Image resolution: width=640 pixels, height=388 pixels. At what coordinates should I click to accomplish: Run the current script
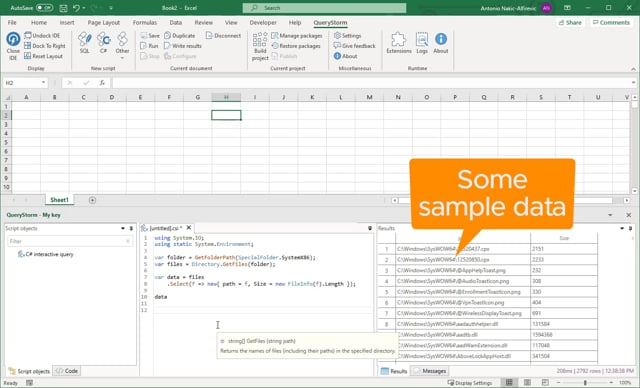(x=149, y=46)
